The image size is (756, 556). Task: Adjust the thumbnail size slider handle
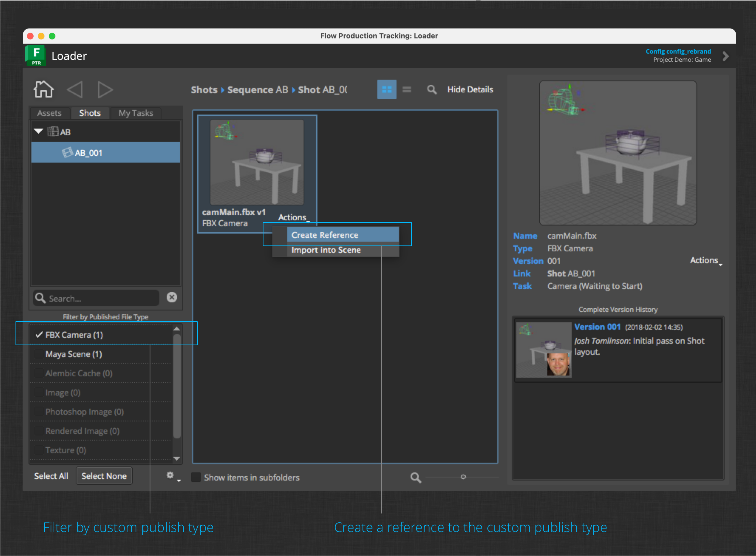tap(463, 477)
